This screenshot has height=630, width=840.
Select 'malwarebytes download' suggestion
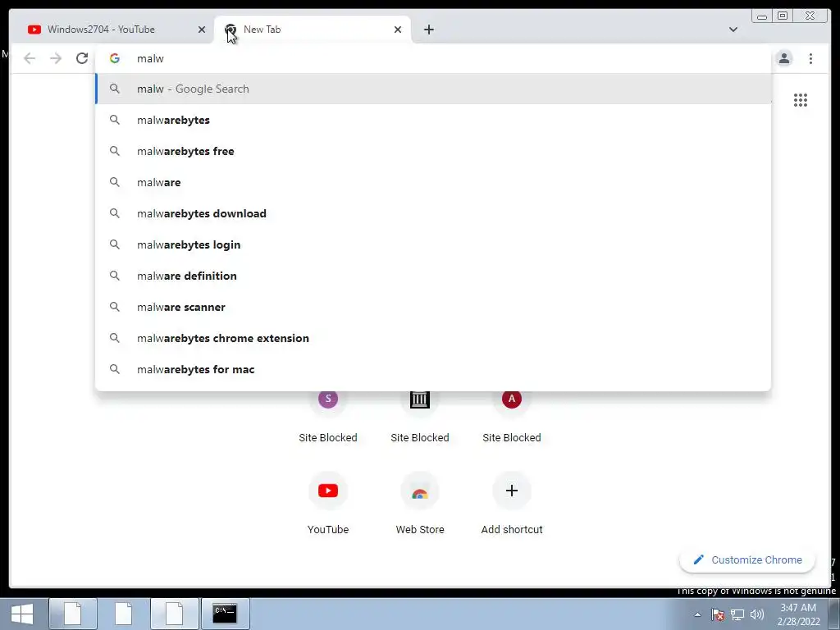click(433, 213)
